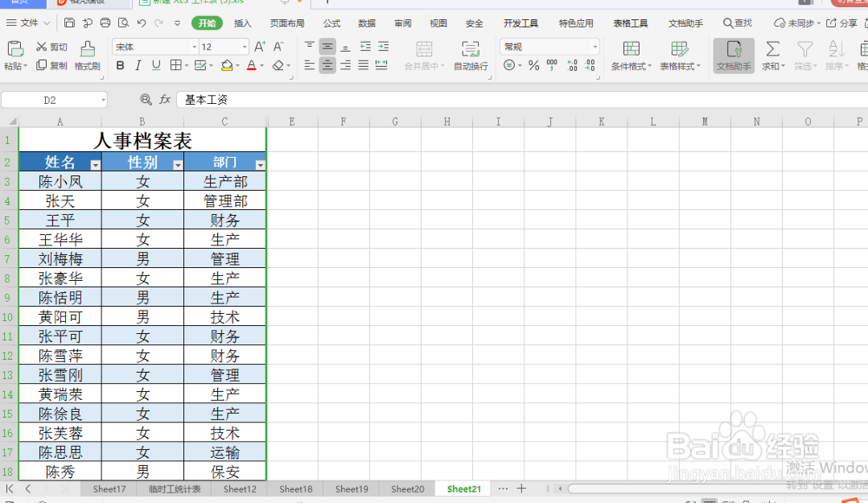Open the font color picker
Image resolution: width=868 pixels, height=503 pixels.
click(x=254, y=65)
